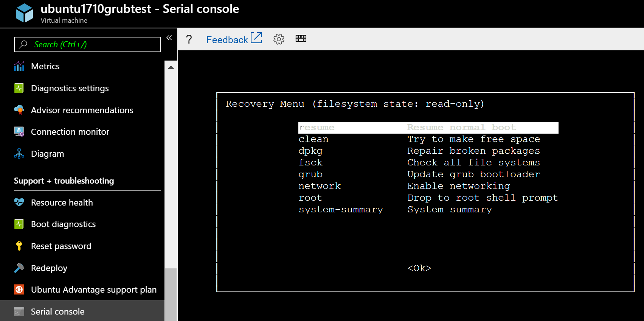644x321 pixels.
Task: Click 'Support + troubleshooting' section header
Action: coord(64,181)
